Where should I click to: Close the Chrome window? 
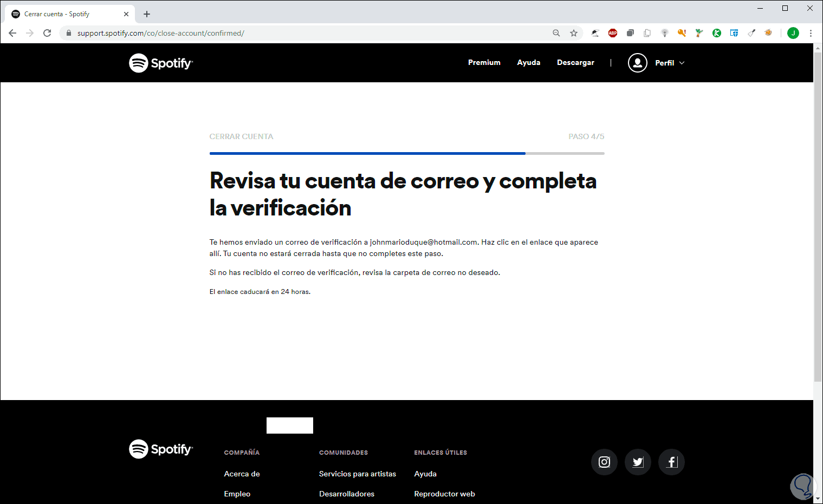810,8
